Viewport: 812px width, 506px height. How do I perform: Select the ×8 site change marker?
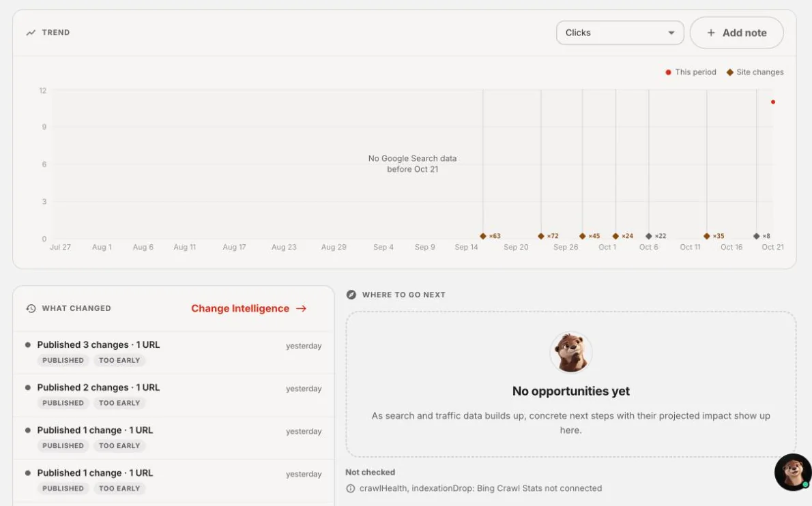click(x=757, y=236)
